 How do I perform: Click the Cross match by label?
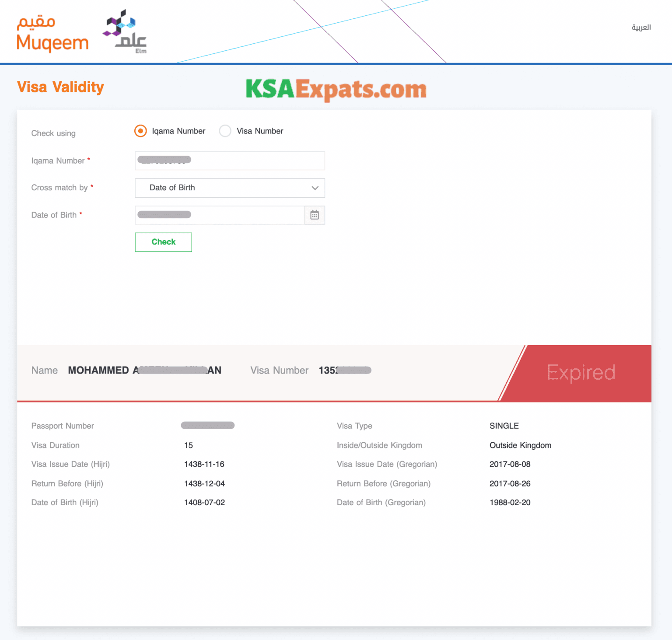pos(59,187)
